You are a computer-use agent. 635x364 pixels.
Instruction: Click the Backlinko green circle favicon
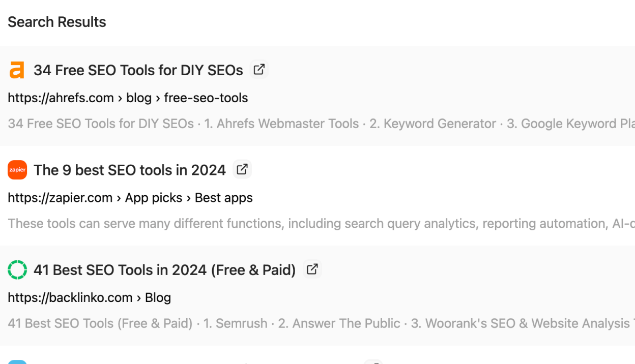(17, 269)
